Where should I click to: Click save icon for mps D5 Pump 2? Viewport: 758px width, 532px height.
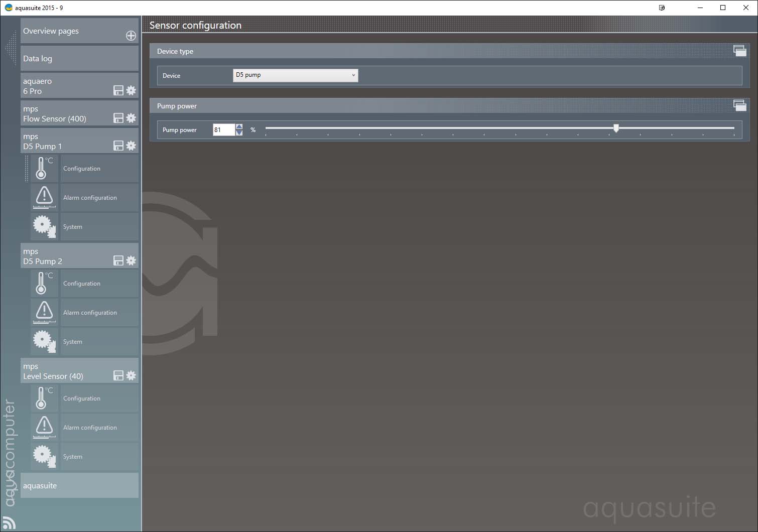pyautogui.click(x=118, y=260)
